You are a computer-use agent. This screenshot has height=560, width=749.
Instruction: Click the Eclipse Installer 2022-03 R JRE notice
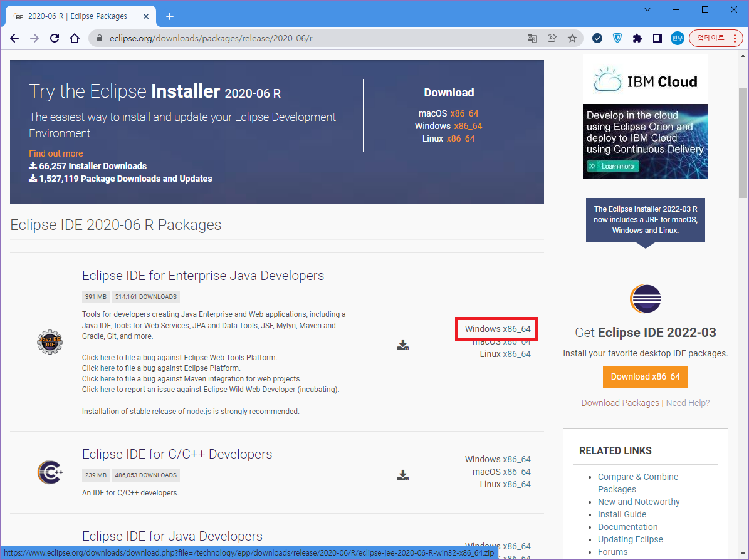click(646, 220)
